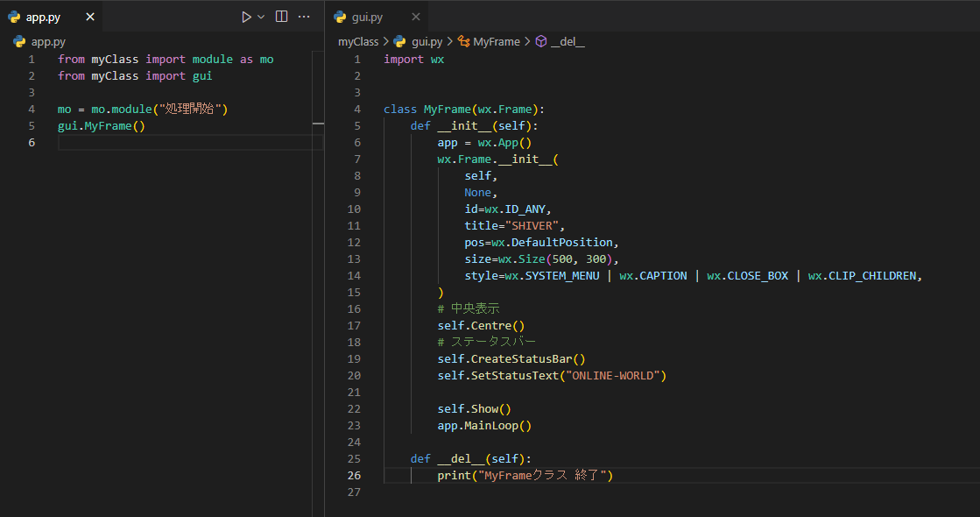Image resolution: width=980 pixels, height=517 pixels.
Task: Click line number 26 in gui.py
Action: click(354, 476)
